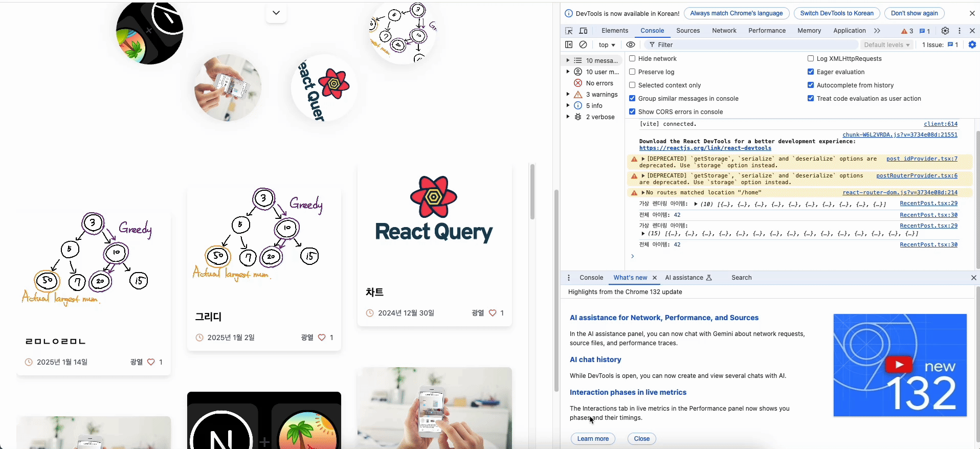Toggle the device toolbar icon
Screen dimensions: 980x449
583,31
